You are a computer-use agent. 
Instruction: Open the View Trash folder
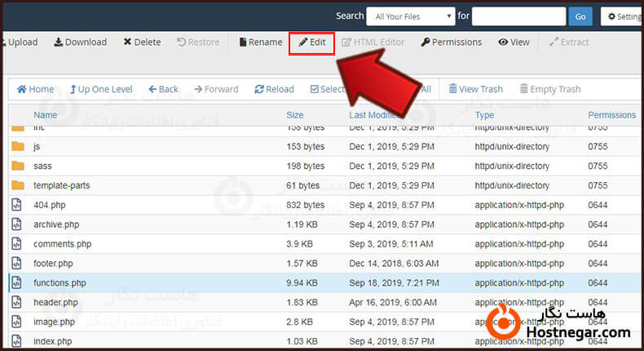tap(474, 90)
